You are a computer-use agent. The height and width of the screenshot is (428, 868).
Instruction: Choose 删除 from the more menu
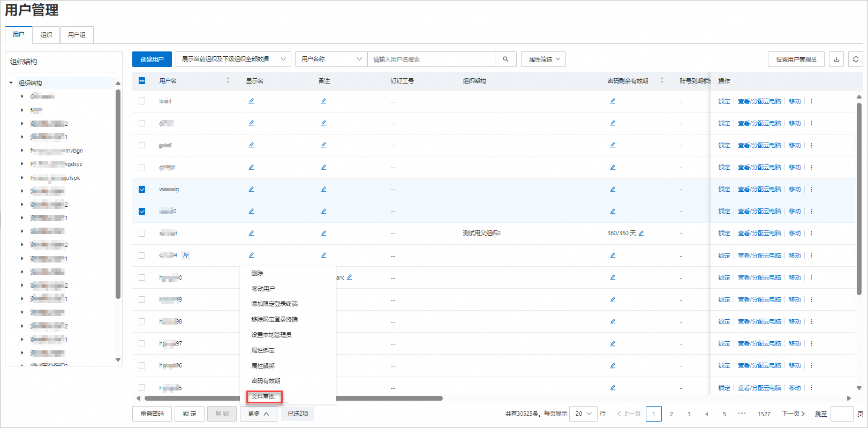[258, 273]
